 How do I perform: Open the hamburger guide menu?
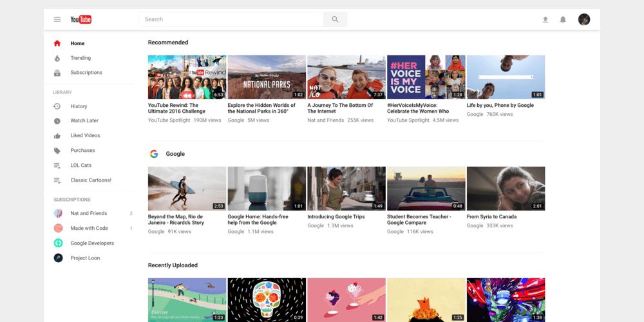point(57,19)
